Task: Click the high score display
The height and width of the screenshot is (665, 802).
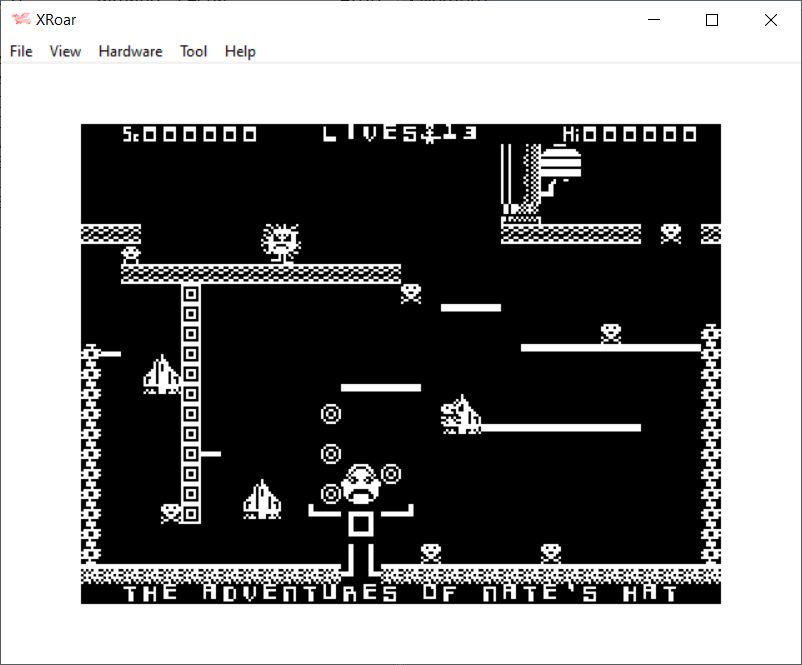Action: coord(629,134)
